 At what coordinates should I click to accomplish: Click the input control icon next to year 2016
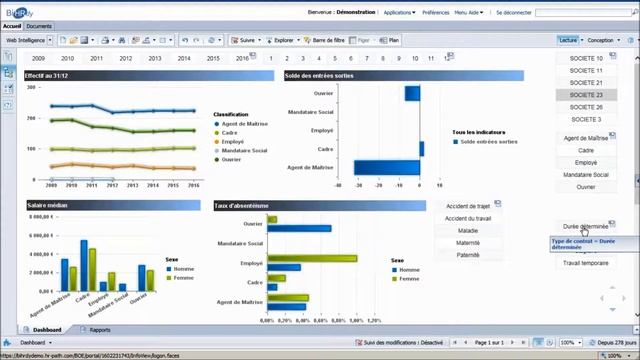pos(253,55)
